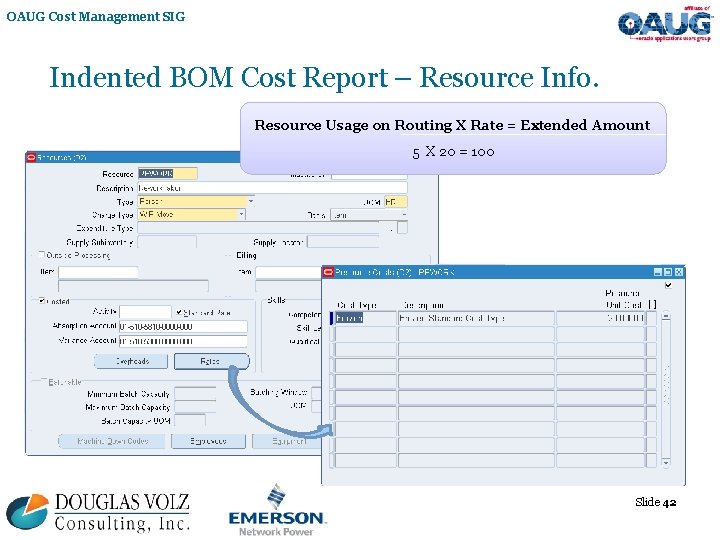Click the Billing Item field
Image resolution: width=720 pixels, height=540 pixels.
288,272
